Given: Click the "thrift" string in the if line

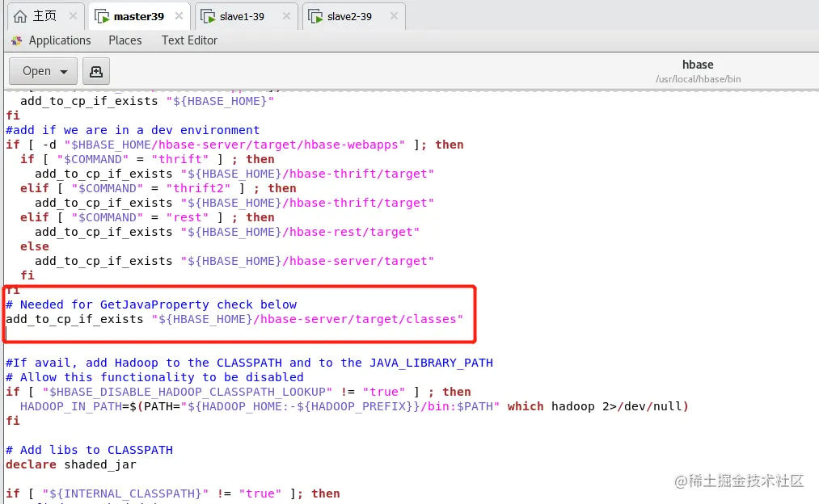Looking at the screenshot, I should point(180,159).
